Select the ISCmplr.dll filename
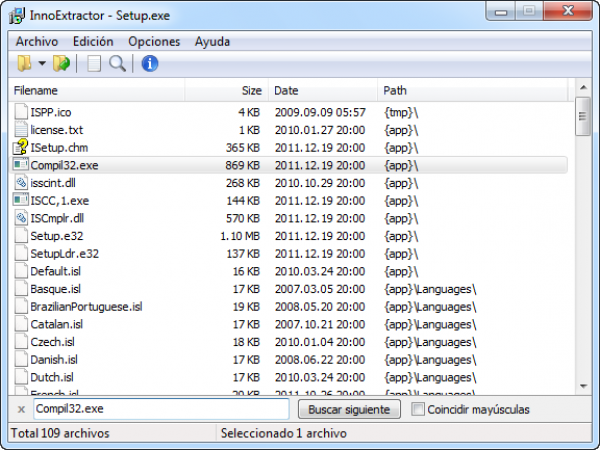 tap(57, 218)
